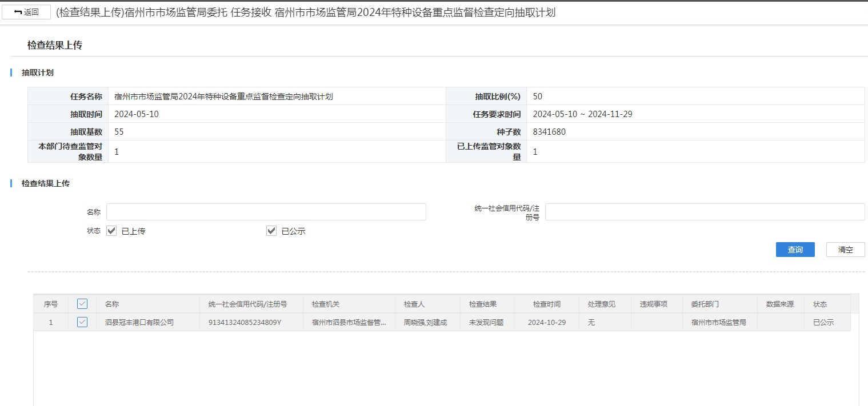The width and height of the screenshot is (868, 406).
Task: Click the 抽取基数 value 55
Action: coord(119,132)
